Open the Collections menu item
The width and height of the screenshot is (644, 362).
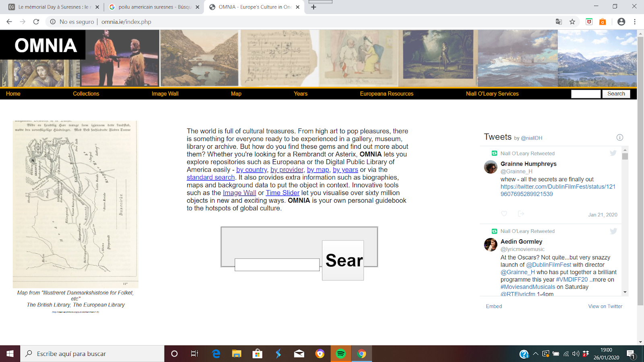pyautogui.click(x=86, y=93)
